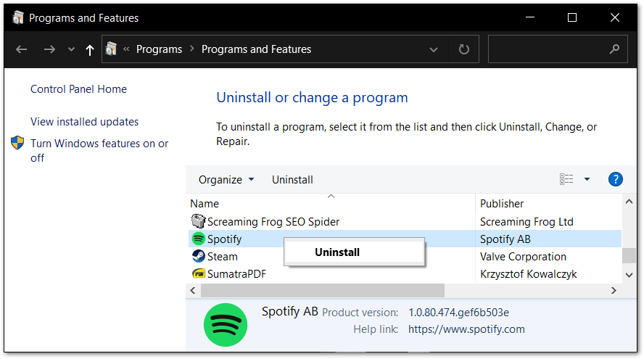Image resolution: width=644 pixels, height=359 pixels.
Task: Click the change view icon
Action: point(566,179)
